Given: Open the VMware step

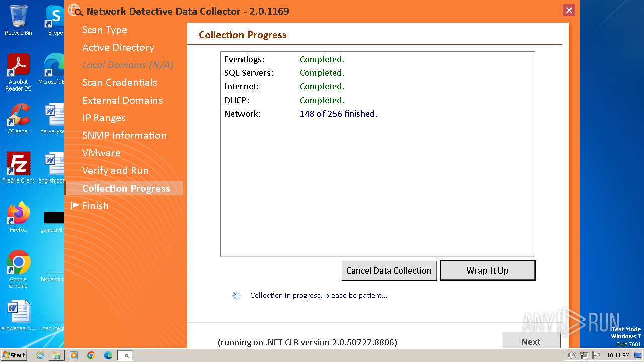Looking at the screenshot, I should (x=101, y=153).
